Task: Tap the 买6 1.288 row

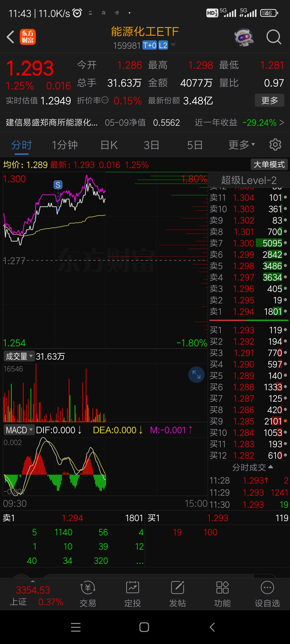Action: (x=249, y=387)
